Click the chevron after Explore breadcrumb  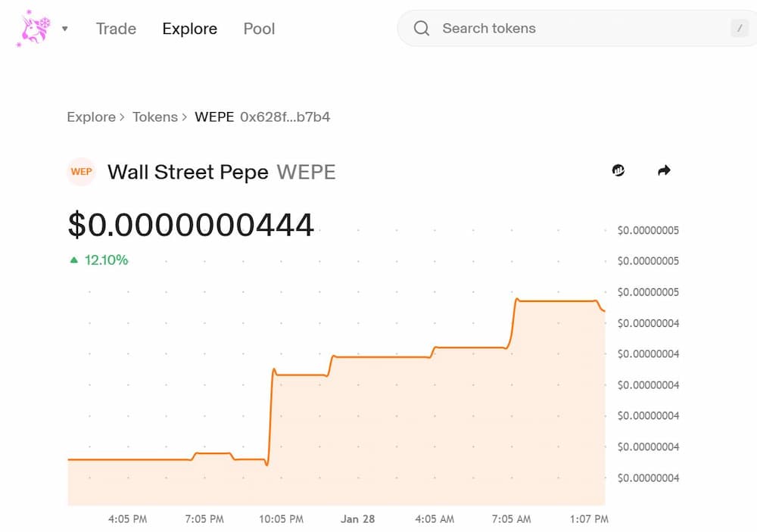pos(122,117)
